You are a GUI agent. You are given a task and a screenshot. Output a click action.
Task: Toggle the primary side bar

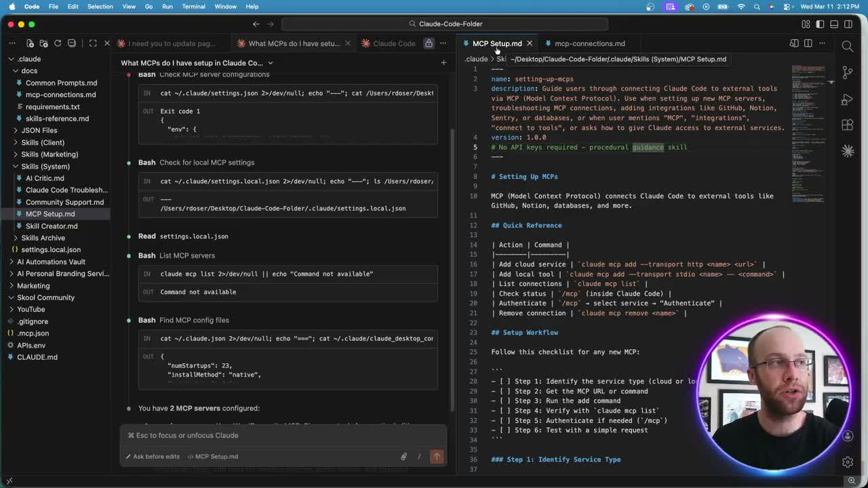(820, 24)
